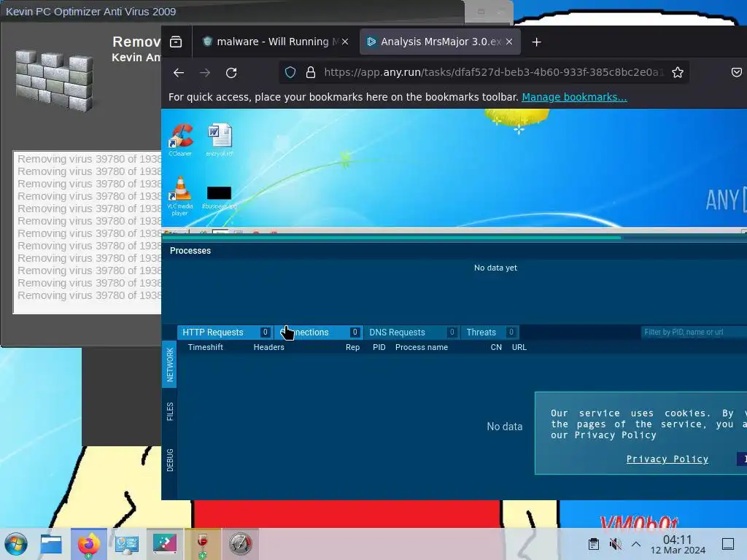Viewport: 747px width, 560px height.
Task: Click the pink app icon in taskbar
Action: 164,544
